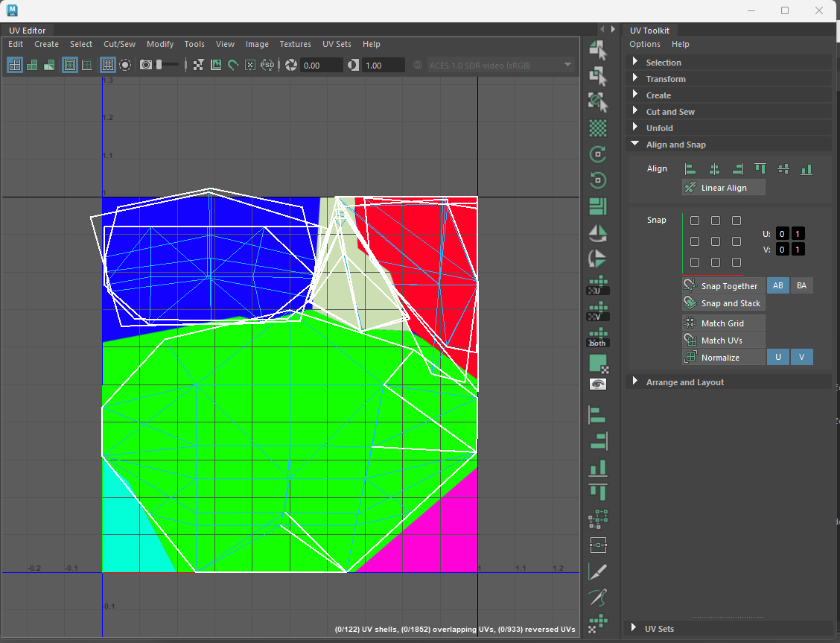This screenshot has width=840, height=643.
Task: Click the checkerboard pattern icon in side toolbar
Action: point(597,128)
